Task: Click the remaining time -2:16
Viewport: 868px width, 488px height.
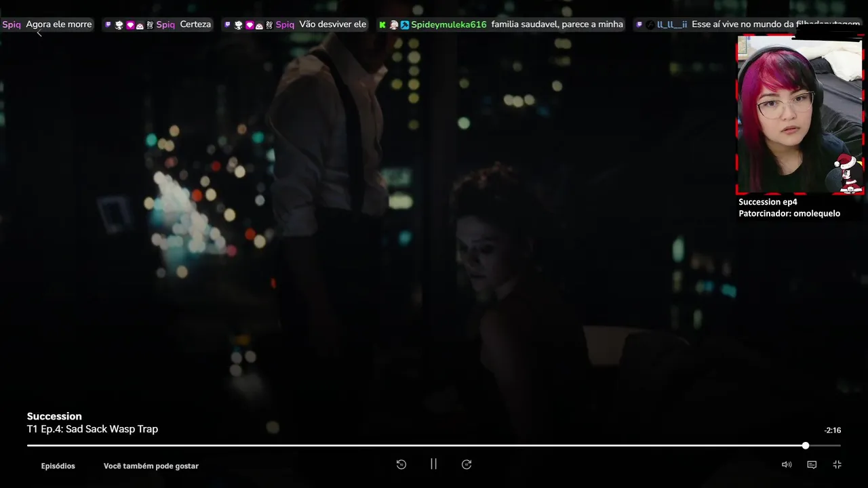Action: click(x=833, y=430)
